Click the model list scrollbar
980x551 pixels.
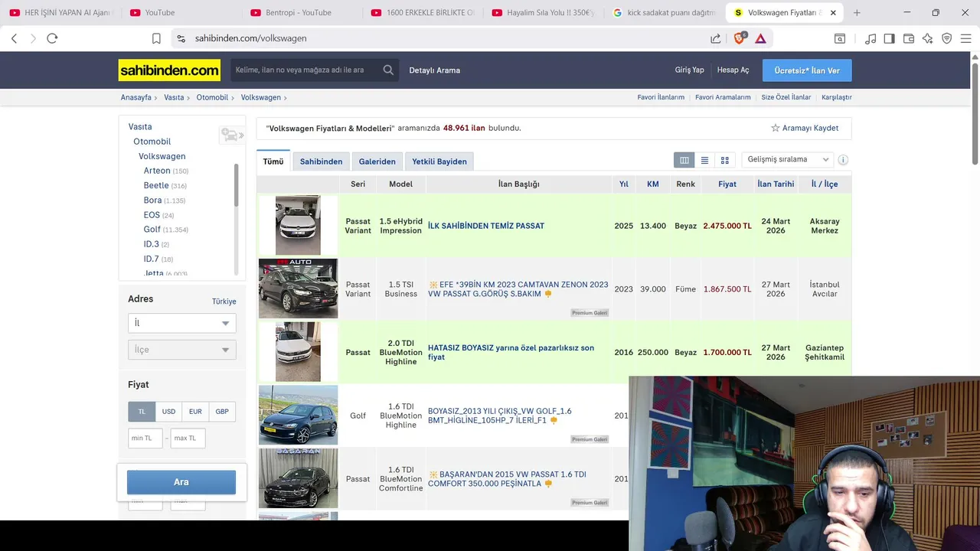(236, 184)
